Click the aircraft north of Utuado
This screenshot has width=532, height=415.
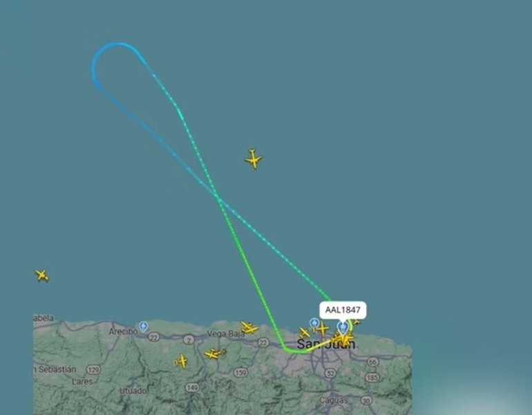[181, 361]
